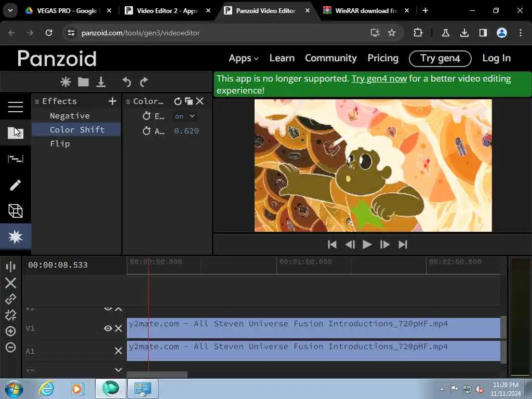532x399 pixels.
Task: Open the hamburger menu in sidebar
Action: (16, 107)
